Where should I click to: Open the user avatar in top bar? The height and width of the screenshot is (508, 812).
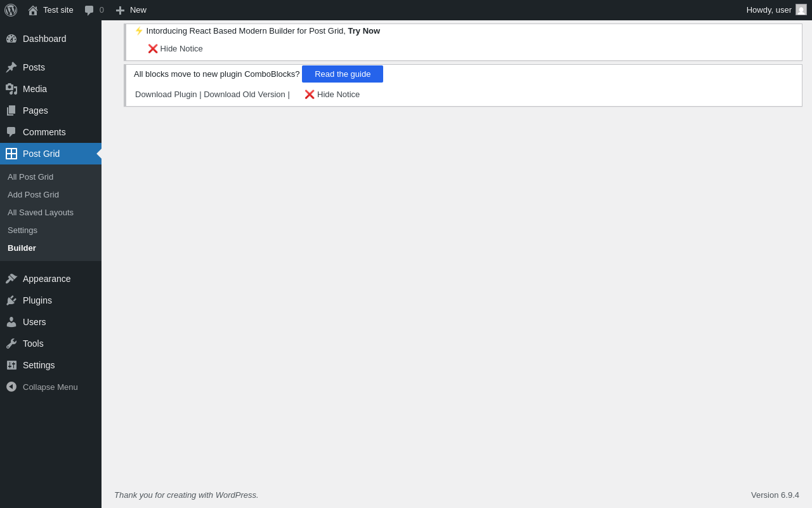(801, 10)
